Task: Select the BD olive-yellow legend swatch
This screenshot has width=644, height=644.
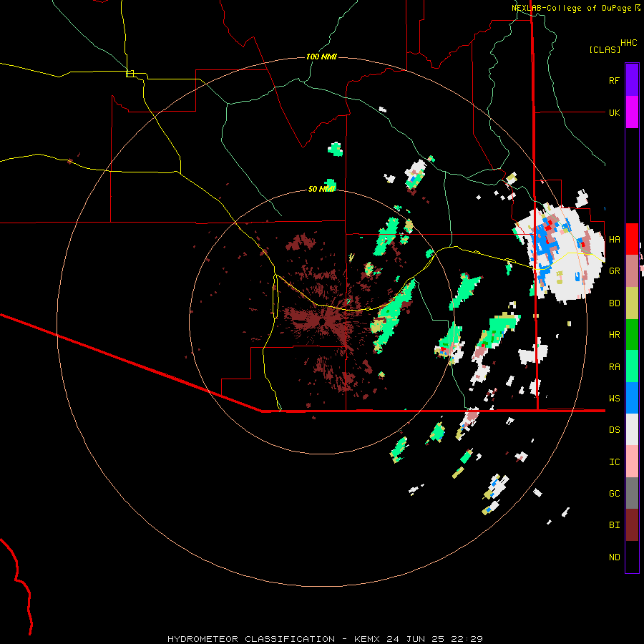Action: pos(632,303)
